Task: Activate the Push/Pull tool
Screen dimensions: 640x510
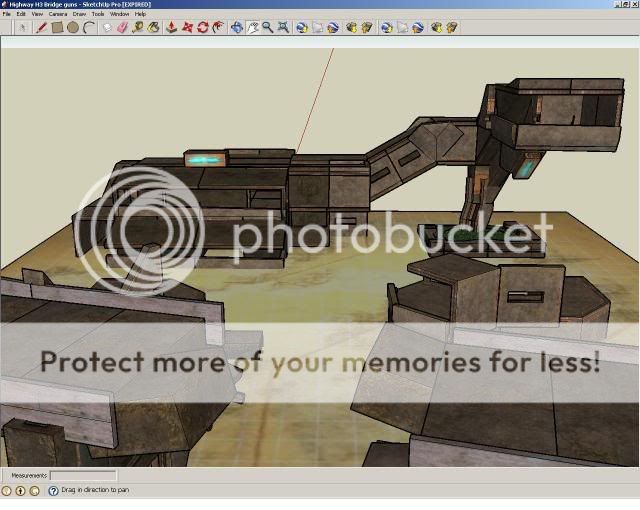Action: pyautogui.click(x=172, y=28)
